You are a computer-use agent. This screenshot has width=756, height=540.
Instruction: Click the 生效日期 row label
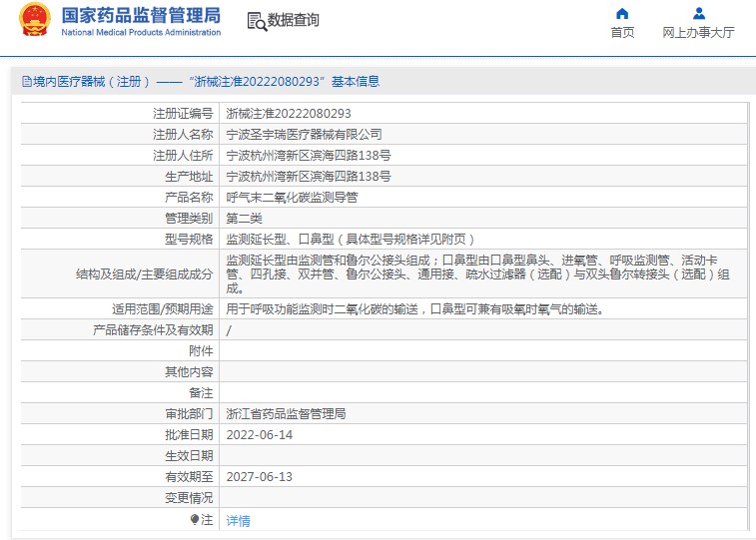tap(189, 456)
